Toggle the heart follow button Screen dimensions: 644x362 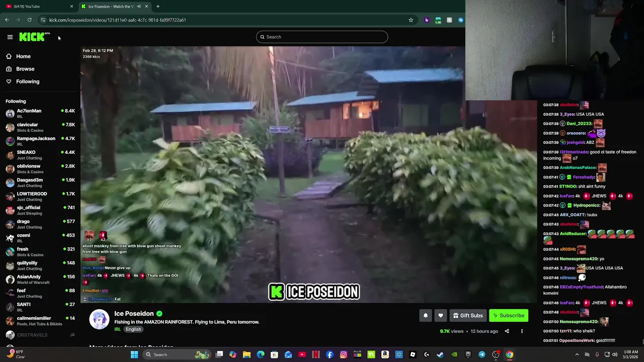(x=441, y=315)
